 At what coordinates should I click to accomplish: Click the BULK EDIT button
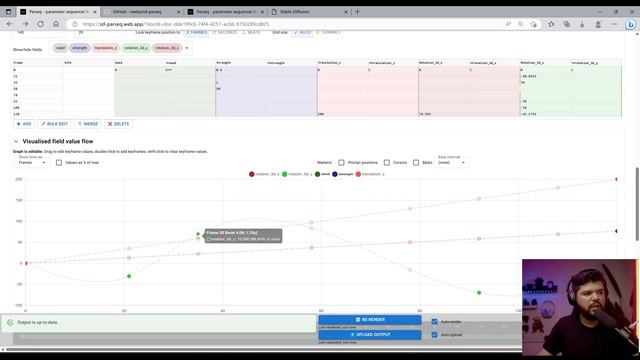point(54,124)
